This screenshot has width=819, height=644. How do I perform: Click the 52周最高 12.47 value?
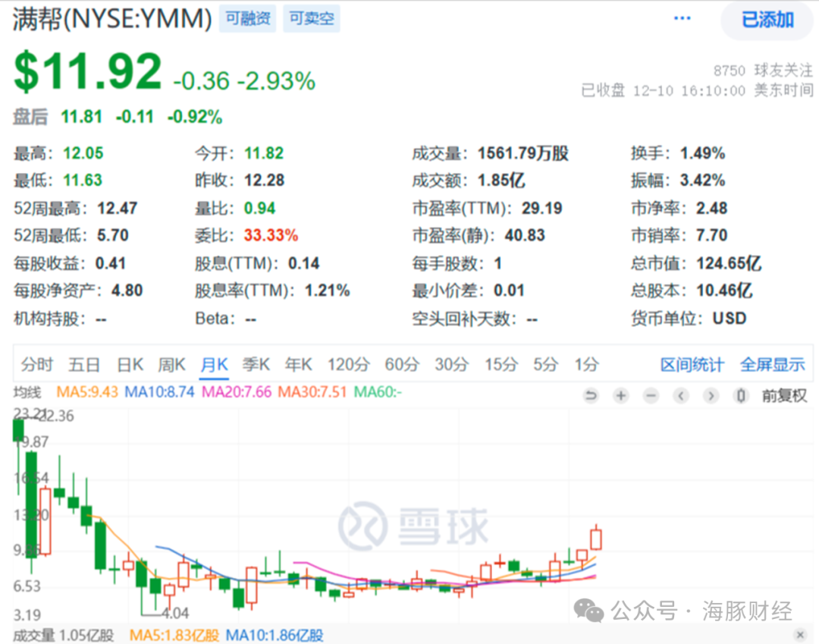tap(117, 208)
